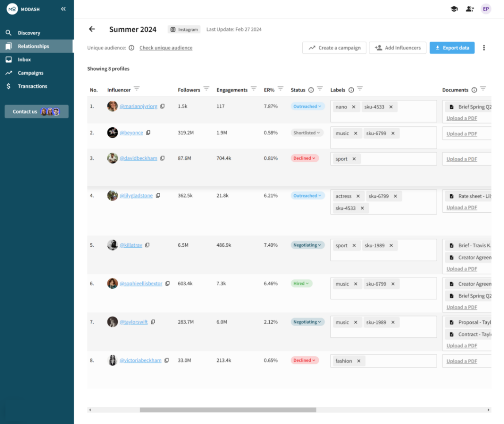This screenshot has width=504, height=424.
Task: Click the back arrow beside Summer 2024
Action: [92, 29]
